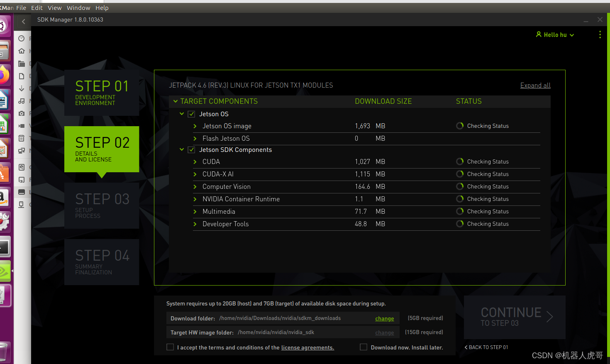610x364 pixels.
Task: Click the user account icon beside Hello hu
Action: coord(539,34)
